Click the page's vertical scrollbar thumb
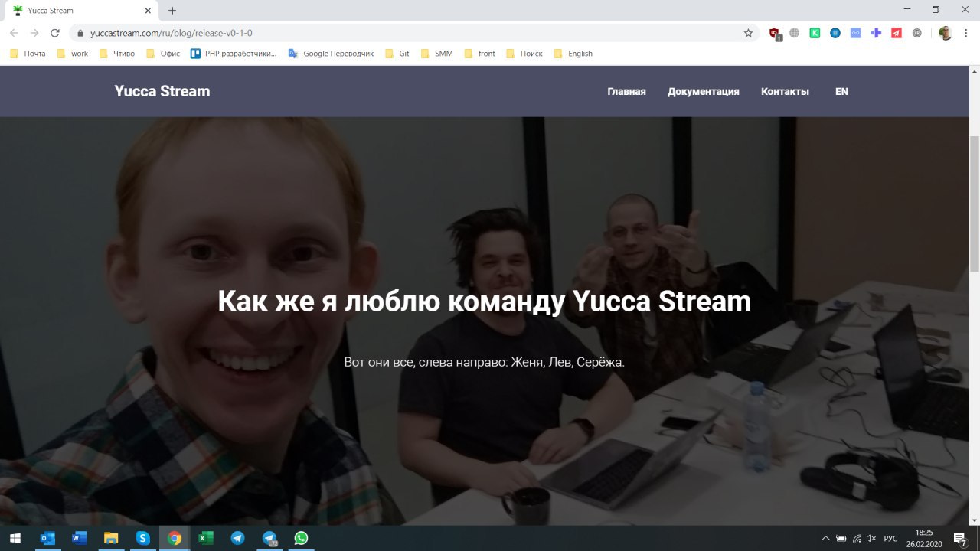 974,204
